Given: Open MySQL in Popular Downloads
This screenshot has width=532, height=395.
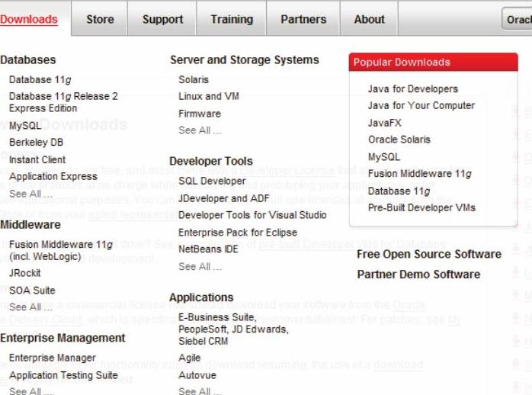Looking at the screenshot, I should 384,157.
